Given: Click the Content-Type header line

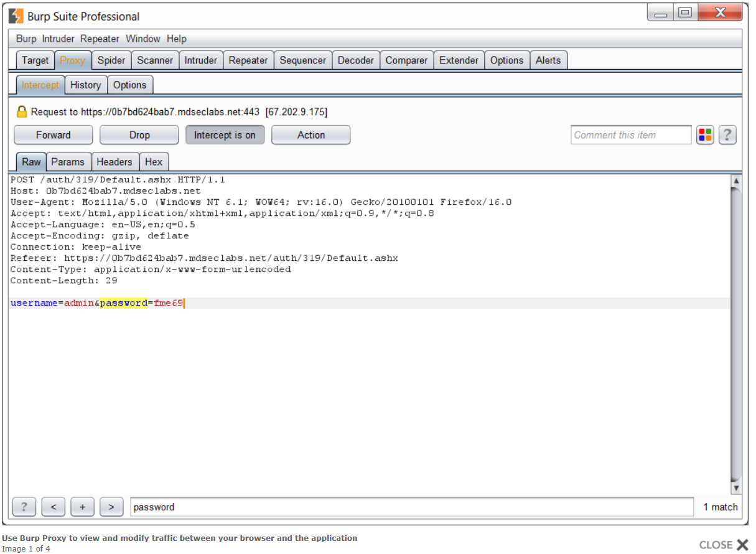Looking at the screenshot, I should click(x=151, y=270).
